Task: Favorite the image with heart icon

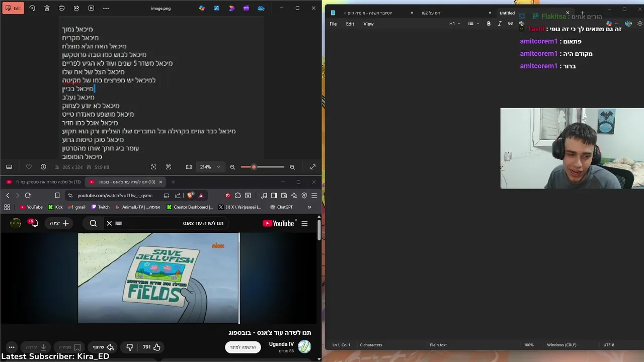Action: 29,167
